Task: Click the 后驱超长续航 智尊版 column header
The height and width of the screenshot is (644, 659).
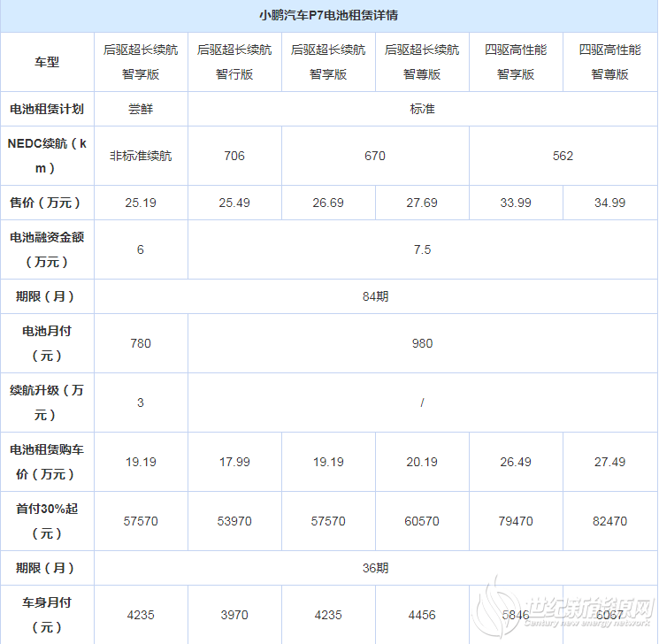Action: (422, 62)
